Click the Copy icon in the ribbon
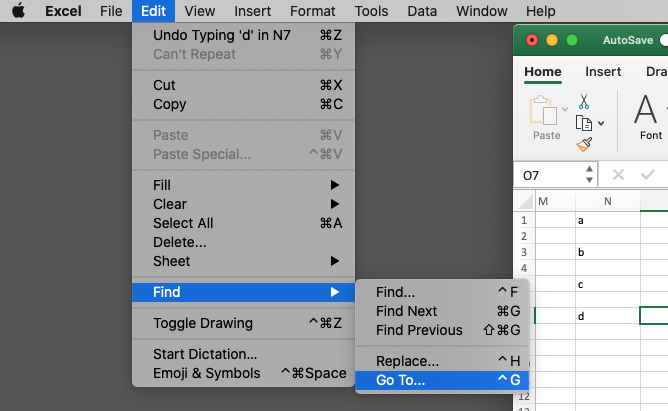Screen dimensions: 668x411 584,123
